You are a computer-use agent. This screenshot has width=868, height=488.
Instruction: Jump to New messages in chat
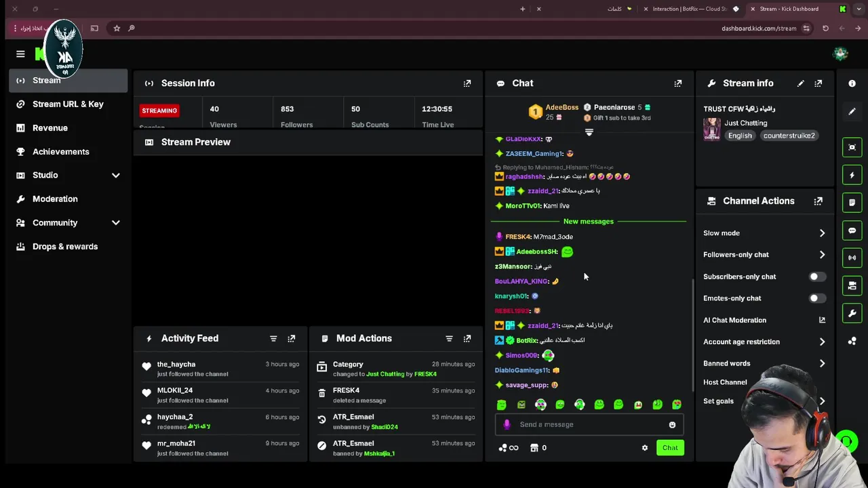click(x=589, y=222)
